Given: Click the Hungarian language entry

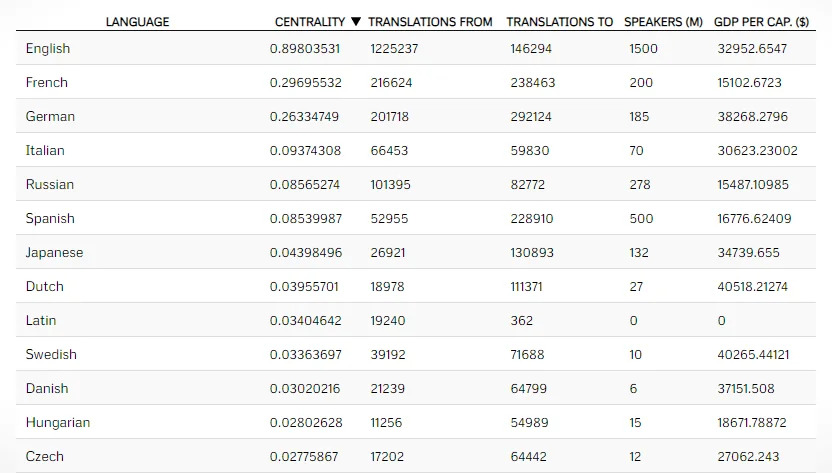Looking at the screenshot, I should click(58, 423).
